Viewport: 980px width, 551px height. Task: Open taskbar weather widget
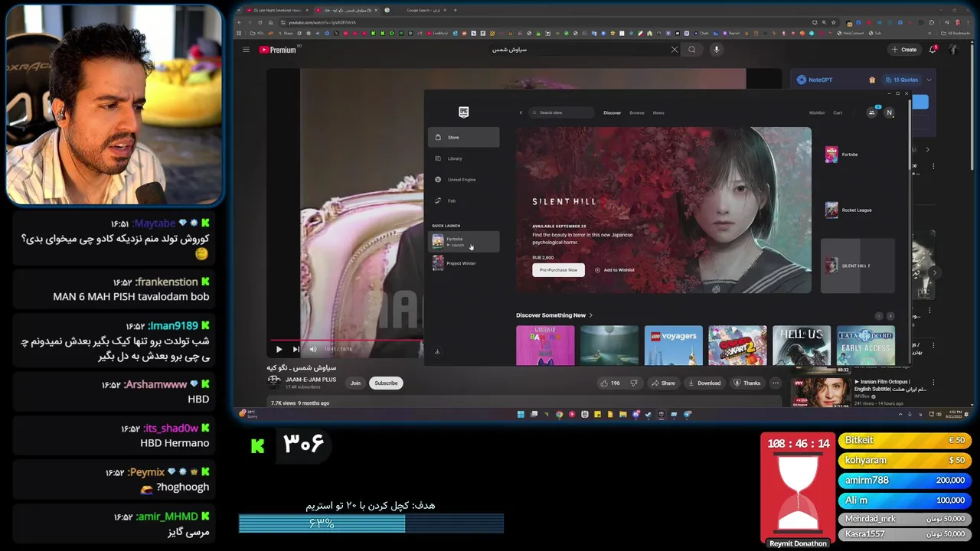pyautogui.click(x=247, y=414)
